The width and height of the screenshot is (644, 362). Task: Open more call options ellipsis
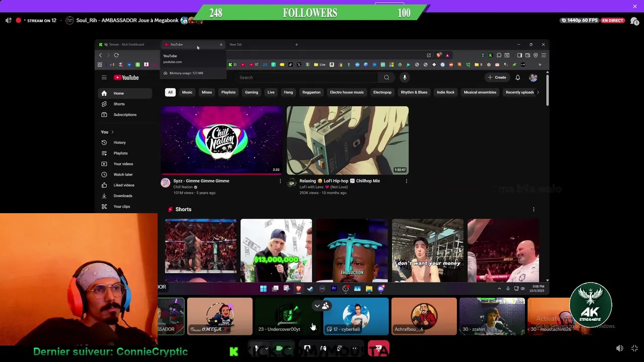click(x=354, y=348)
